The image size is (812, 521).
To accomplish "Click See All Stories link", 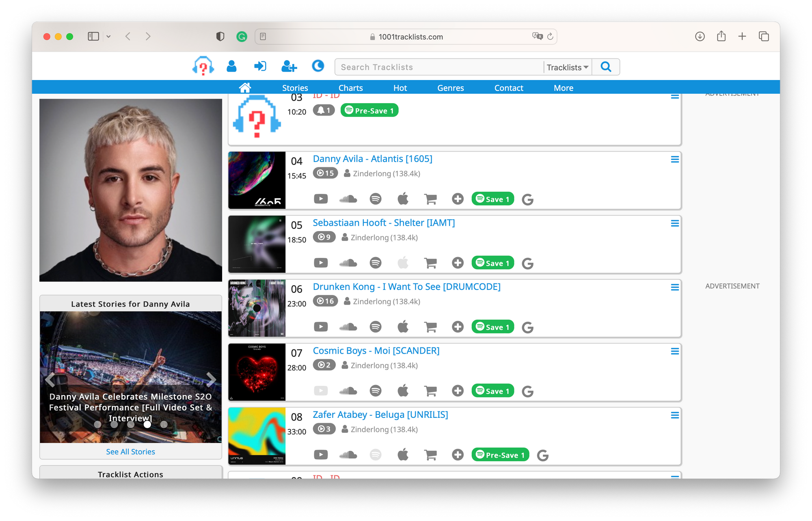I will pos(130,452).
